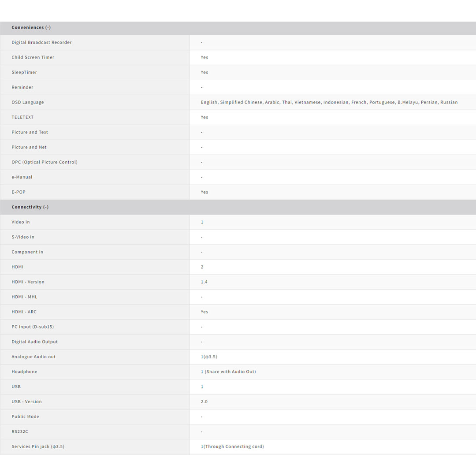Click the 1.4 HDMI version value
The width and height of the screenshot is (476, 476).
pos(204,282)
